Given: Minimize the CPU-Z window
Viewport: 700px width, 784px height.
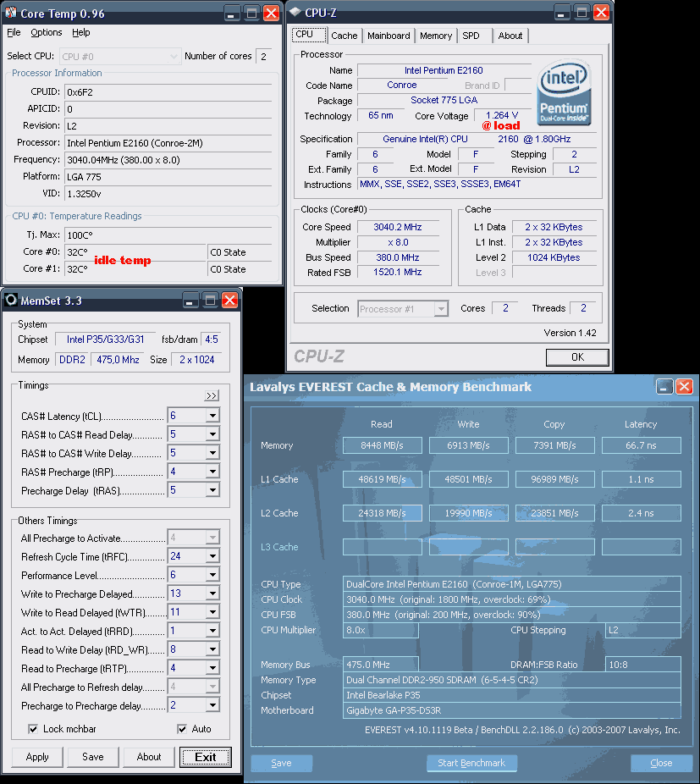Looking at the screenshot, I should [x=561, y=13].
